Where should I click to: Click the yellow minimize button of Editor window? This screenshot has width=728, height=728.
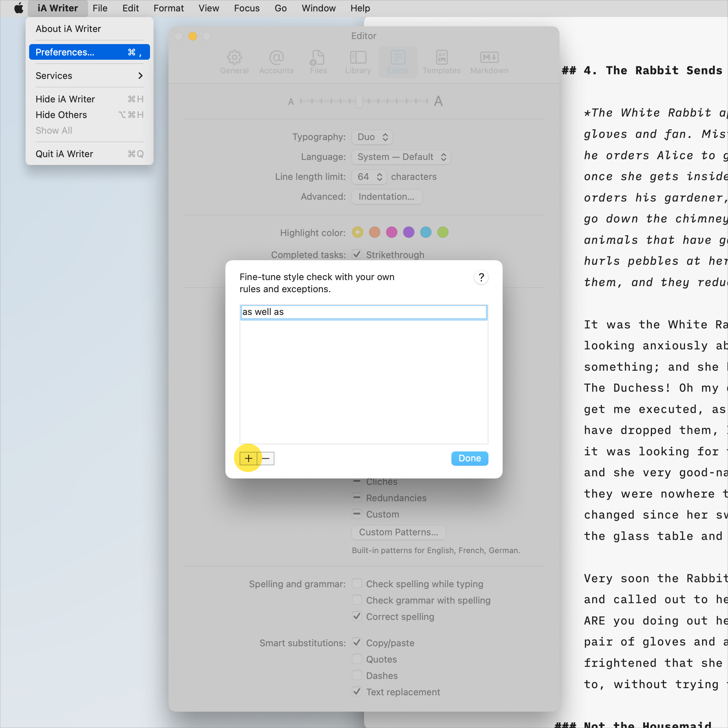point(193,36)
